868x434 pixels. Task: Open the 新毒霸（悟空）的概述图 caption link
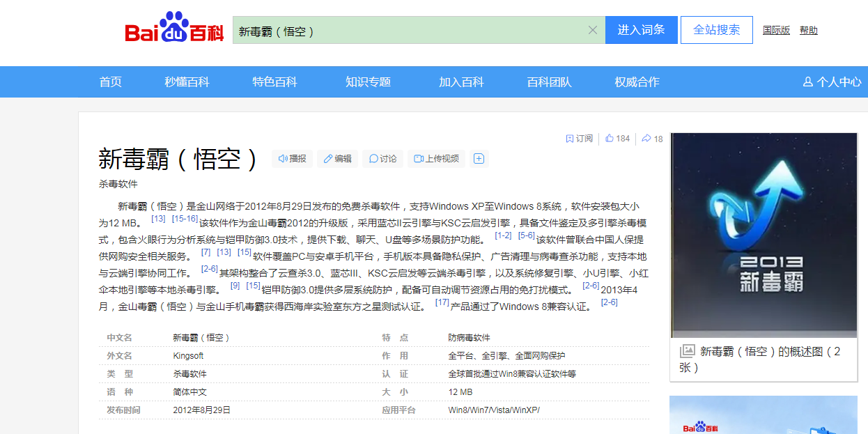point(760,359)
